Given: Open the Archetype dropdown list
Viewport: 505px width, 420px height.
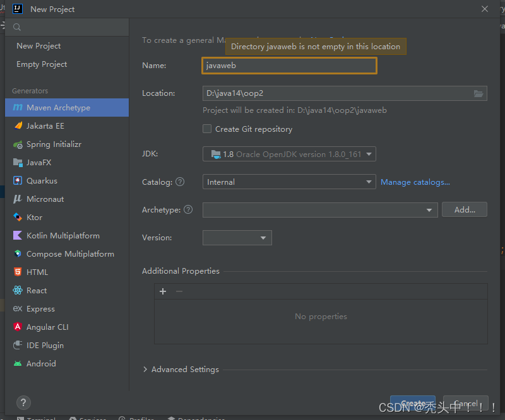Looking at the screenshot, I should [429, 209].
